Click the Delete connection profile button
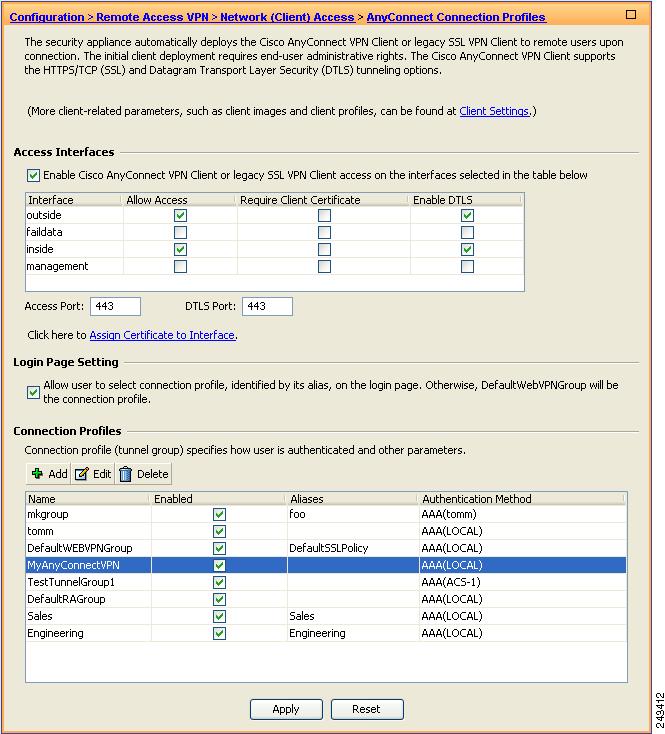Viewport: 665px width, 734px height. coord(143,474)
